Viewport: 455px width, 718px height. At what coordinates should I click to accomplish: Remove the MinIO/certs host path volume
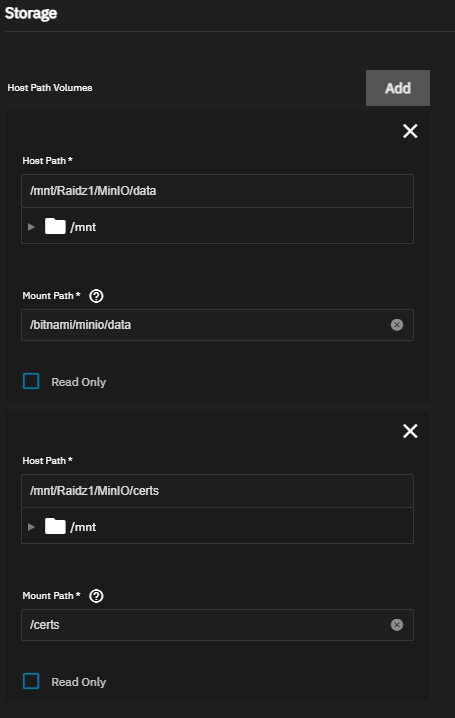pos(410,431)
